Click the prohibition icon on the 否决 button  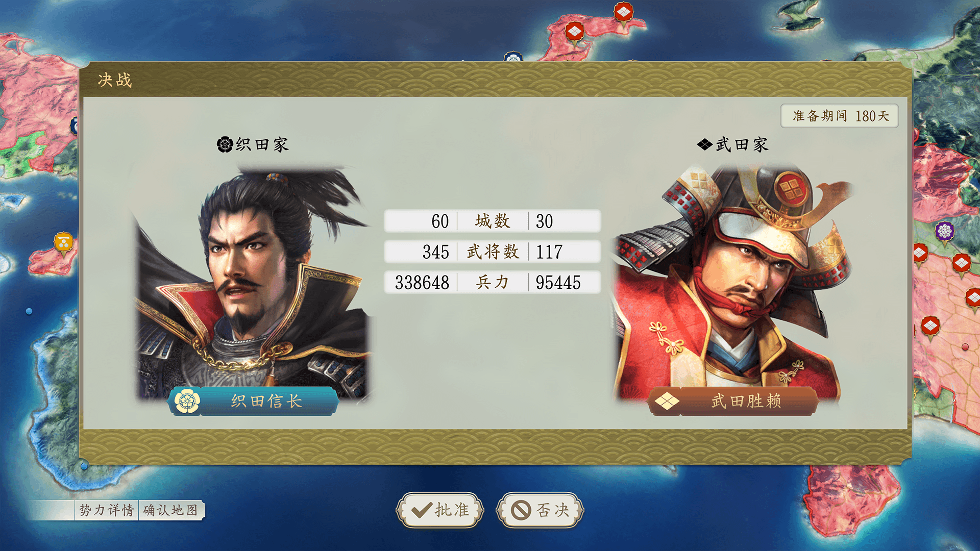(521, 510)
